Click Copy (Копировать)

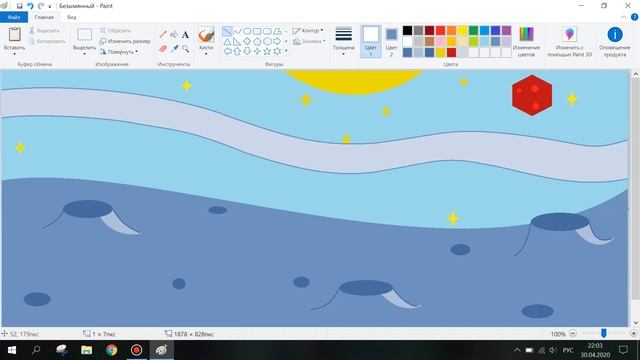pos(47,41)
